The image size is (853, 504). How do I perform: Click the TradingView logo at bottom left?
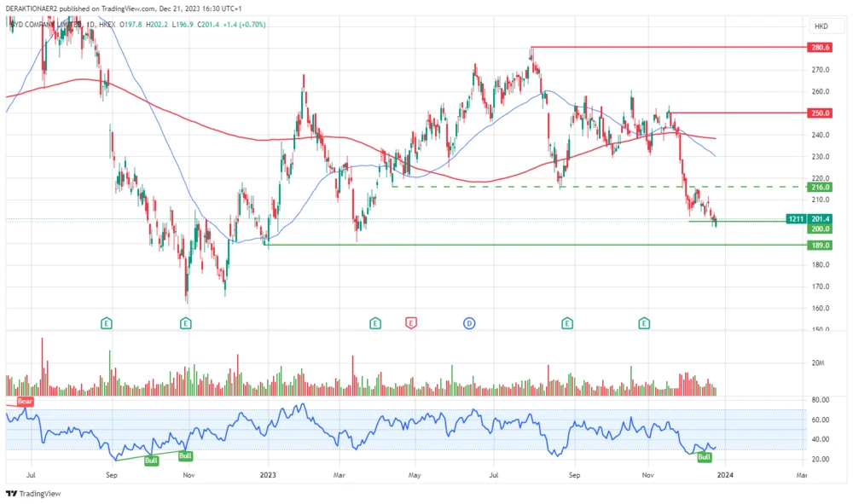point(26,494)
